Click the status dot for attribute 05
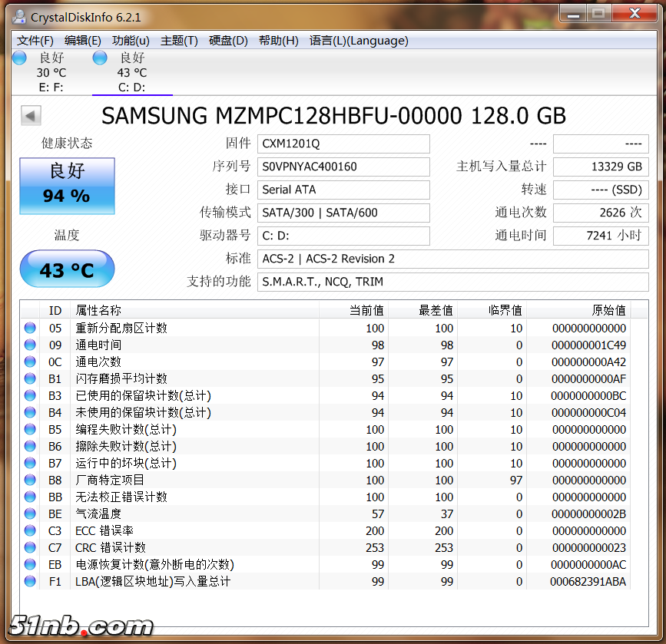The height and width of the screenshot is (644, 666). [x=30, y=329]
